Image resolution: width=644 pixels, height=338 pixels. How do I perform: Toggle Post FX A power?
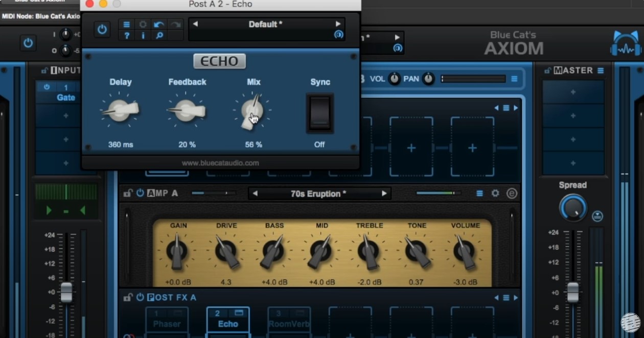pyautogui.click(x=140, y=297)
